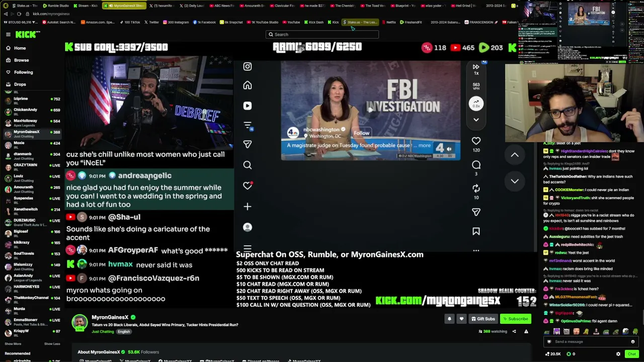Open Instagram Reels icon in the stream

coord(247,106)
